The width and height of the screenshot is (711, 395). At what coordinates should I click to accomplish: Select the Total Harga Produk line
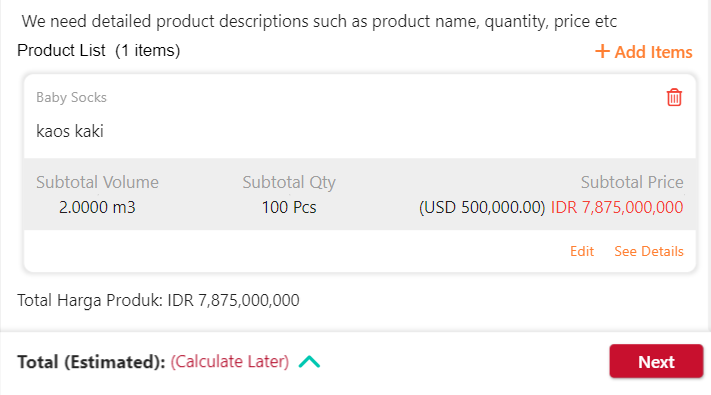tap(158, 300)
